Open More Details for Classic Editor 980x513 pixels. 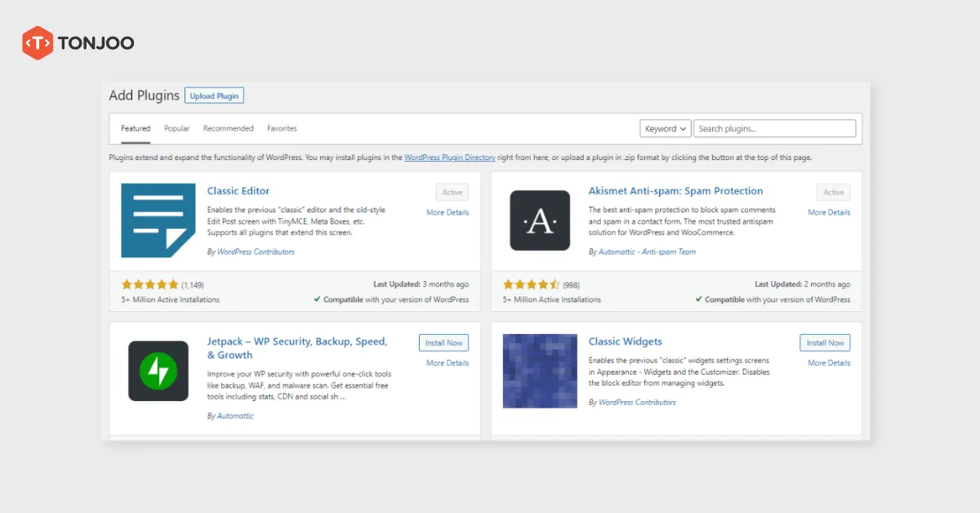coord(447,212)
